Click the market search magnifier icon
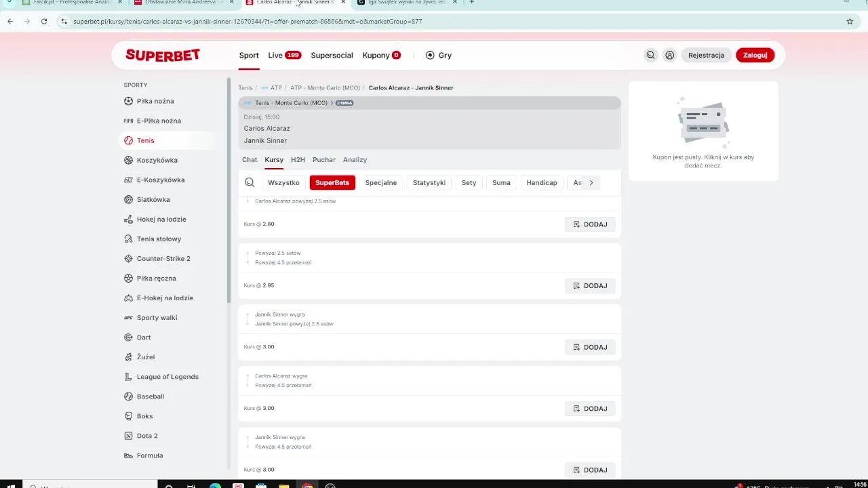Screen dimensions: 868x488 pos(250,182)
